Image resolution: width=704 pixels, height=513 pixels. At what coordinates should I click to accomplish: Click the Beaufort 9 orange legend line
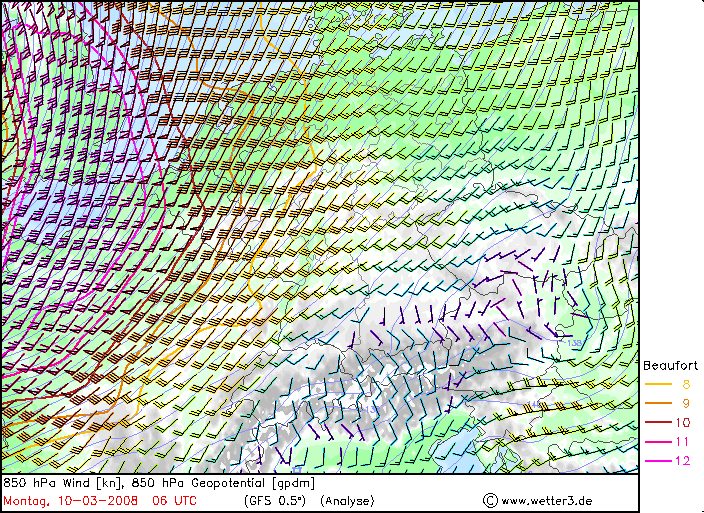coord(657,403)
